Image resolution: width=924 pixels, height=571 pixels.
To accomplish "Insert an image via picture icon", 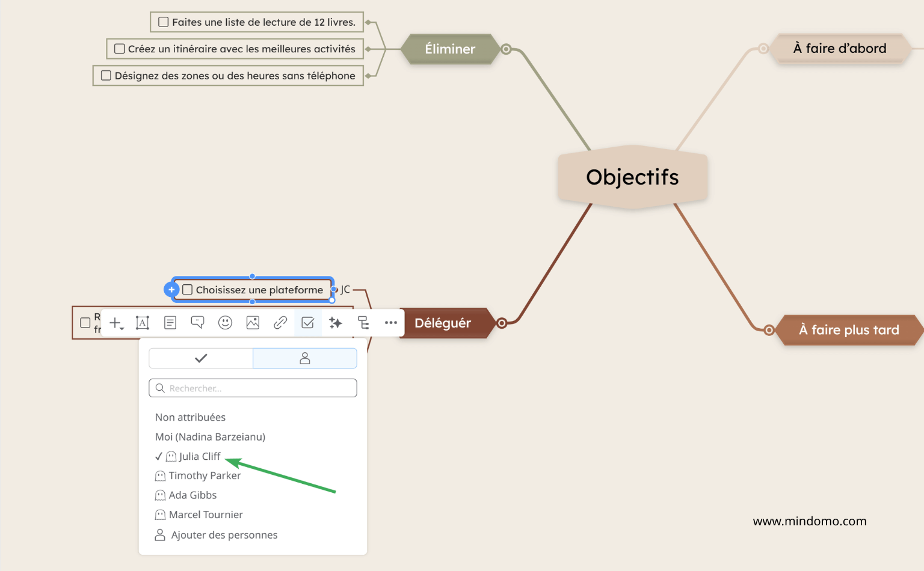I will tap(253, 323).
